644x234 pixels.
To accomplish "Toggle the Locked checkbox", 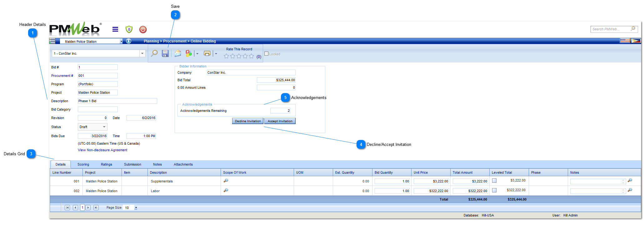I will coord(267,54).
